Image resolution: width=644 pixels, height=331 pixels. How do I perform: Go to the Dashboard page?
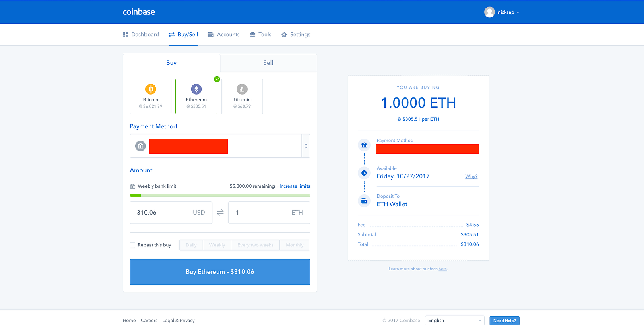(141, 35)
